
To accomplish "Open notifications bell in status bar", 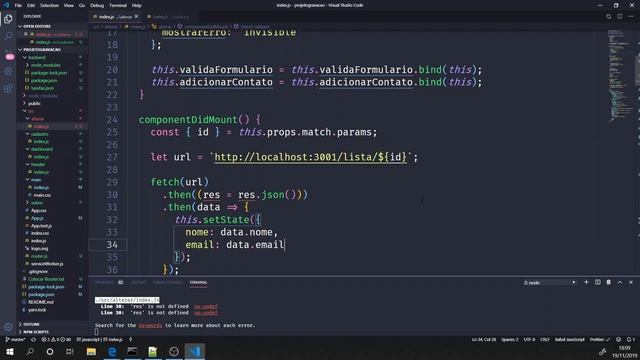I will coord(631,340).
